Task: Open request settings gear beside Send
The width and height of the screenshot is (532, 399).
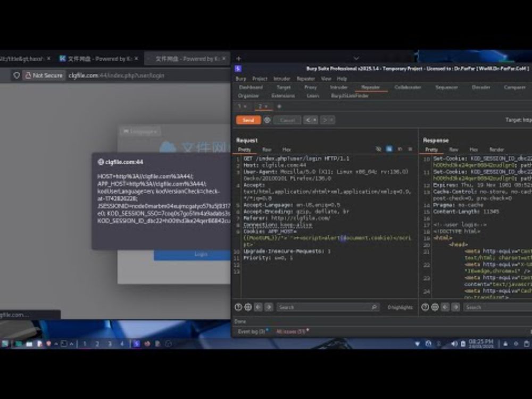Action: (x=268, y=120)
